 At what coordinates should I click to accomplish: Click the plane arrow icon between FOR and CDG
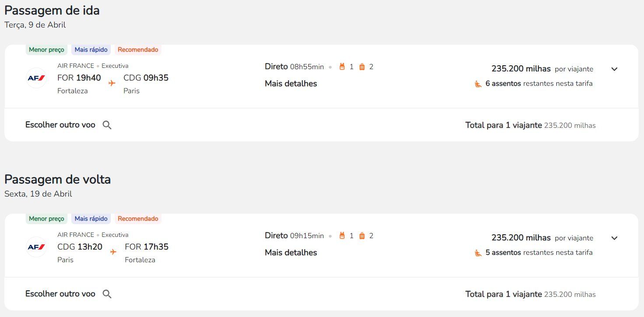(x=112, y=83)
